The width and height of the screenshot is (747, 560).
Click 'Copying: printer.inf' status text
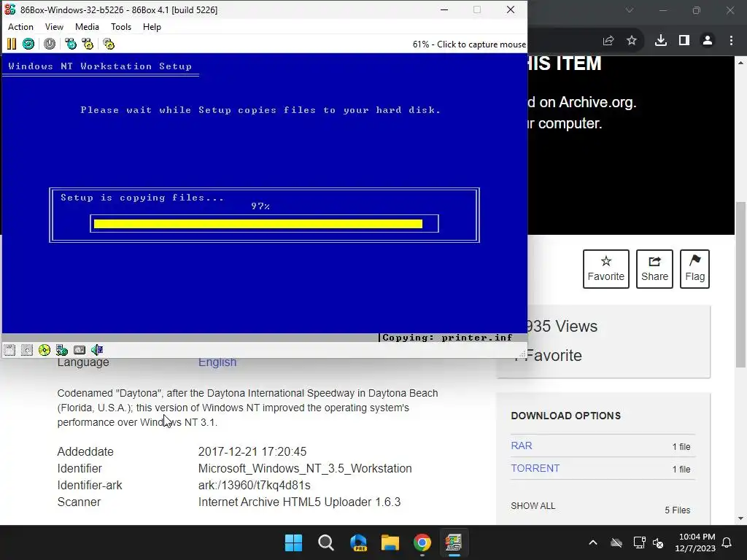(447, 338)
